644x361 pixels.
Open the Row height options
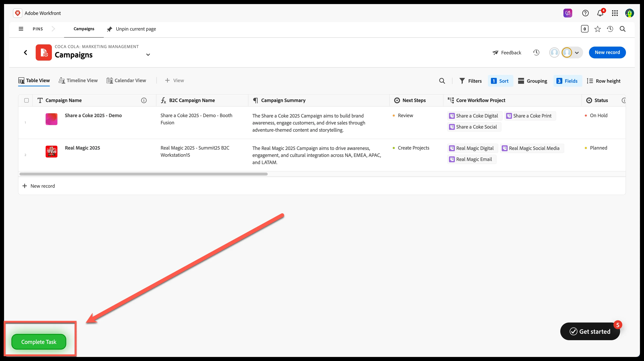604,81
